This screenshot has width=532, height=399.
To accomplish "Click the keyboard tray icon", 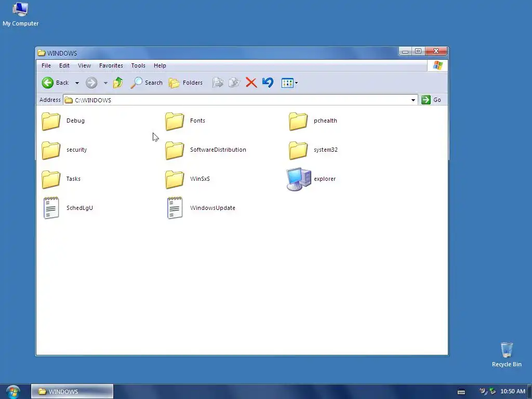I will pos(461,392).
